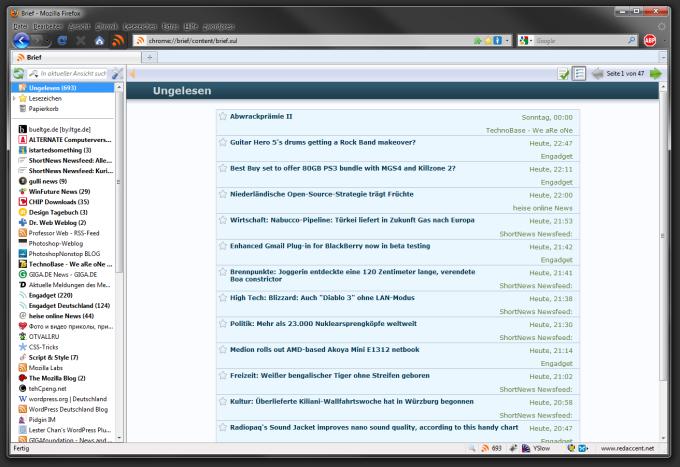Select CHIP Downloads (35) feed
The height and width of the screenshot is (467, 680).
[59, 202]
